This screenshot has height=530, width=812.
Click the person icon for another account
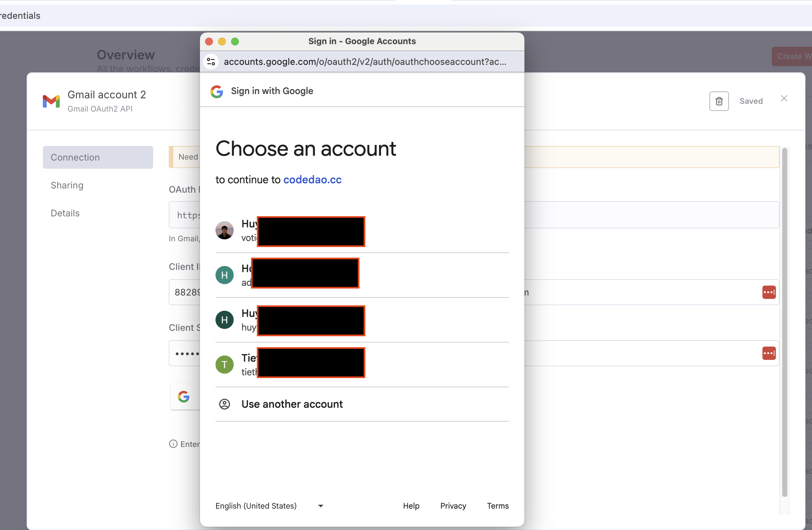(225, 404)
